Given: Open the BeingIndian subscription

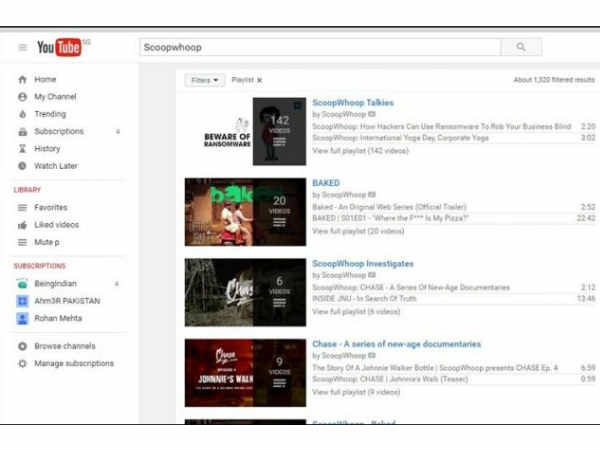Looking at the screenshot, I should click(55, 284).
